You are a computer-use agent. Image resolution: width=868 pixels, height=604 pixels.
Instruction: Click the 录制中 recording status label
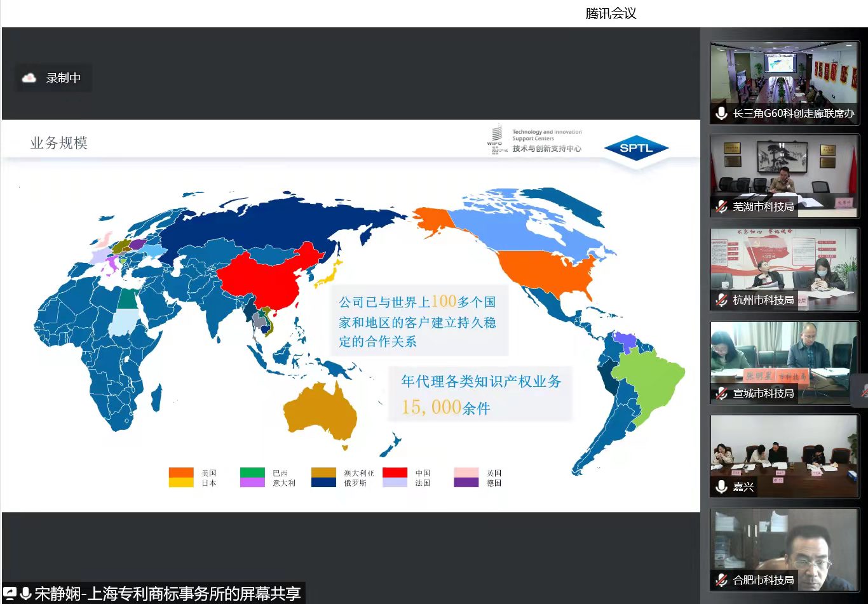pyautogui.click(x=63, y=78)
